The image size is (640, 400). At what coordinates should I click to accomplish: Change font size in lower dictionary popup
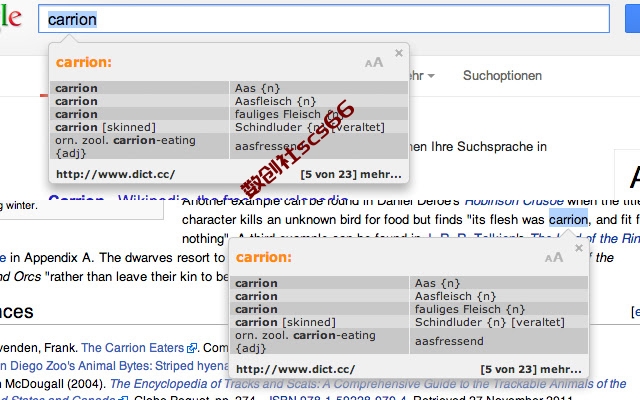coord(554,258)
